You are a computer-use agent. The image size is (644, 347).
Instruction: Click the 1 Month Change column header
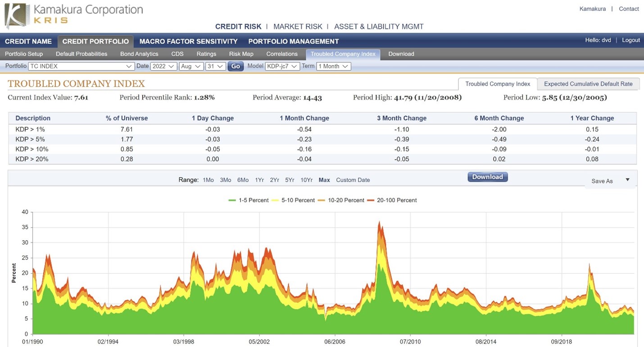click(304, 118)
